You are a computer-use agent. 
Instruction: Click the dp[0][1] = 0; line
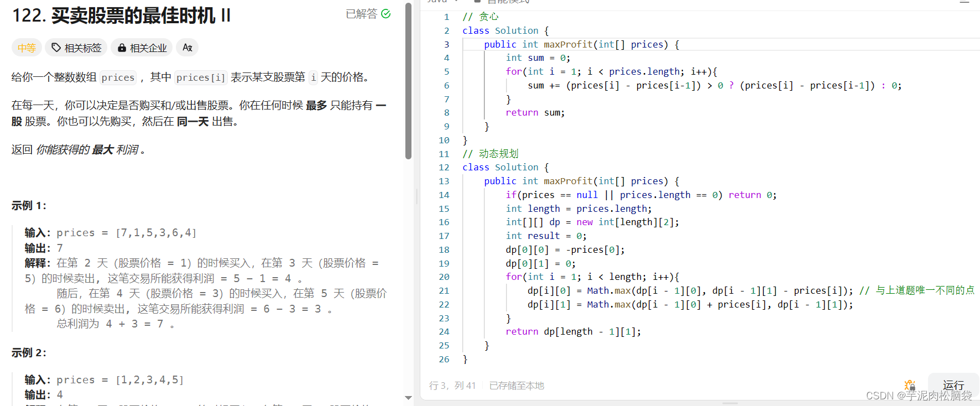point(540,264)
